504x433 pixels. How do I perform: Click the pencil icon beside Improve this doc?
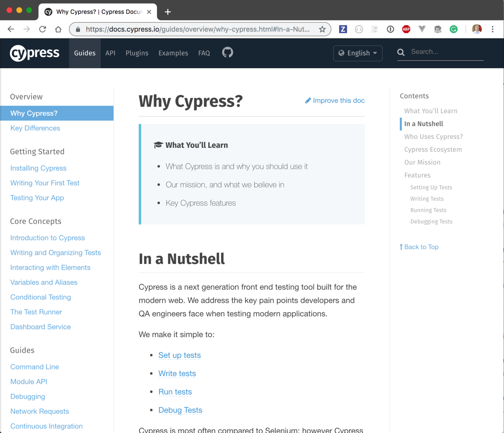click(x=308, y=101)
